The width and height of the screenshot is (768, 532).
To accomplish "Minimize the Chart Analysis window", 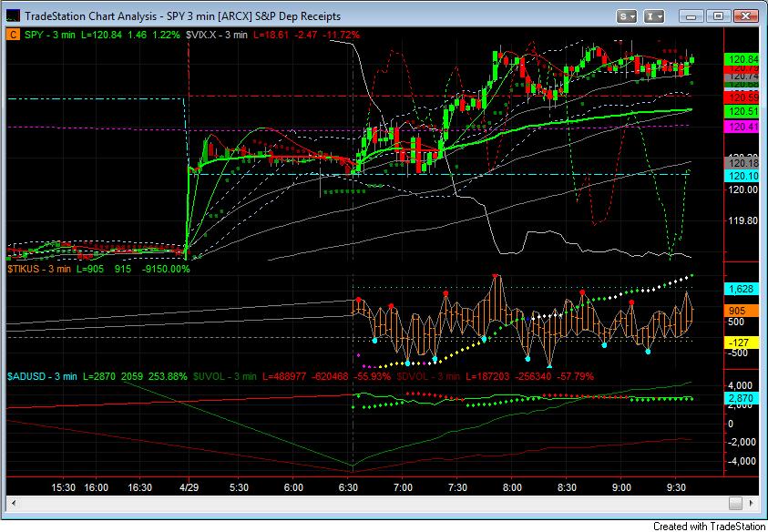I will click(x=691, y=16).
